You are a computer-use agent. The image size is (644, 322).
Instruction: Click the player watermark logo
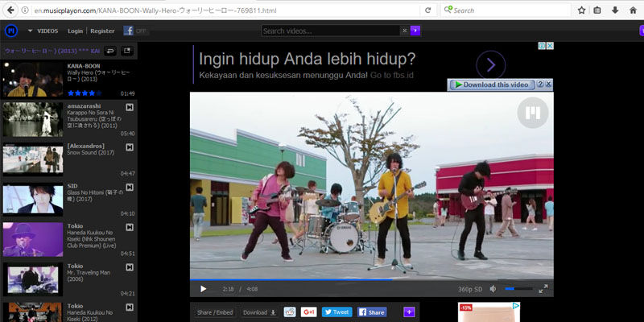[x=533, y=113]
